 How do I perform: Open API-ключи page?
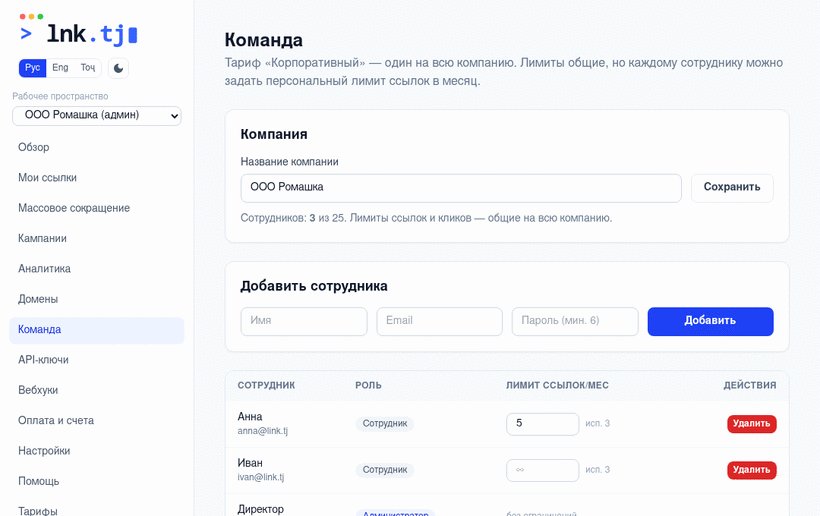tap(97, 360)
